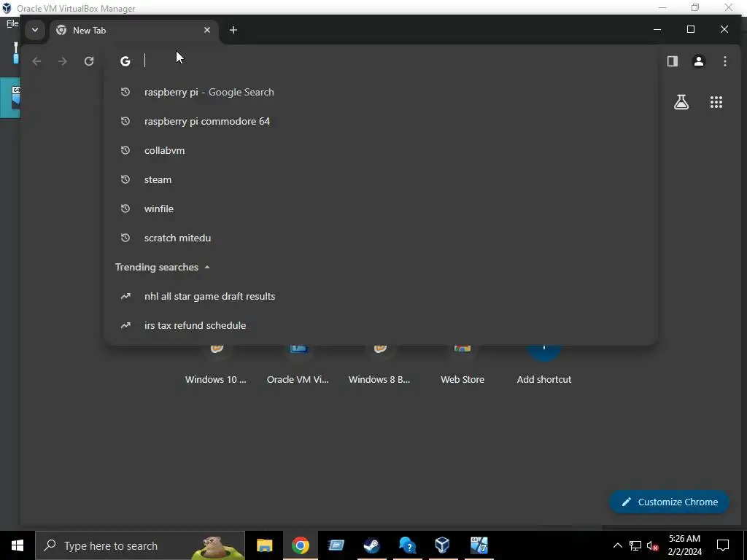Viewport: 747px width, 560px height.
Task: Open the Oracle VM Vi... shortcut tile
Action: coord(298,365)
